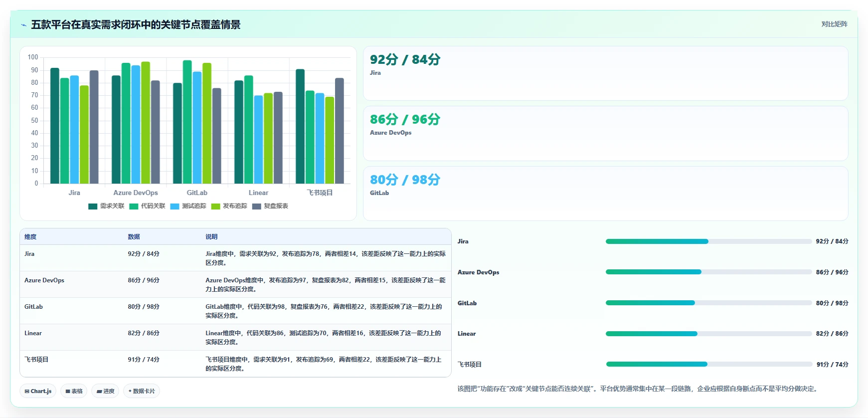Select the 进度 chip
868x418 pixels.
click(x=105, y=391)
